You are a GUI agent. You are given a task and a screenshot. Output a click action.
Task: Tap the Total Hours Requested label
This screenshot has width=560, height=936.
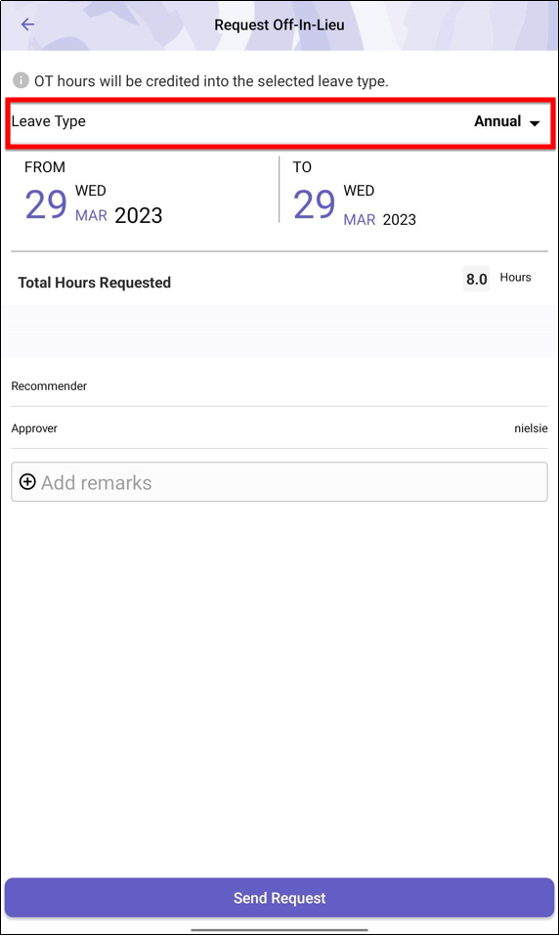(94, 283)
